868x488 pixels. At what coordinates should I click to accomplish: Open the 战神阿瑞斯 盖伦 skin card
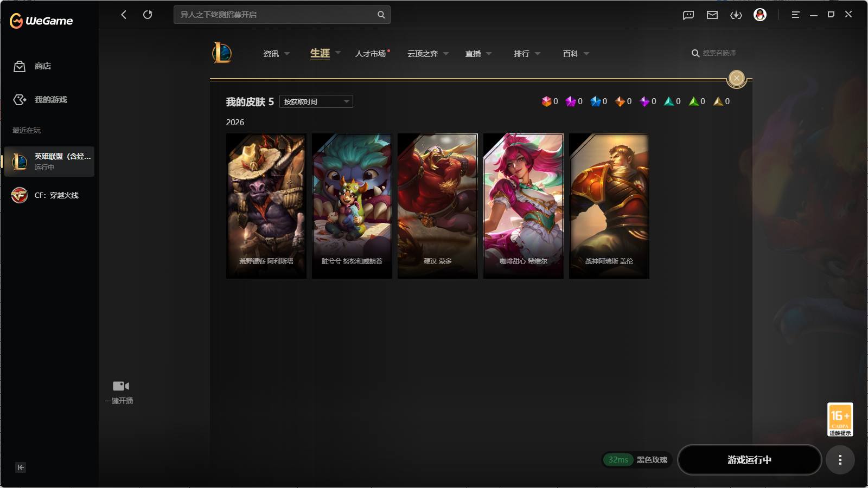609,206
